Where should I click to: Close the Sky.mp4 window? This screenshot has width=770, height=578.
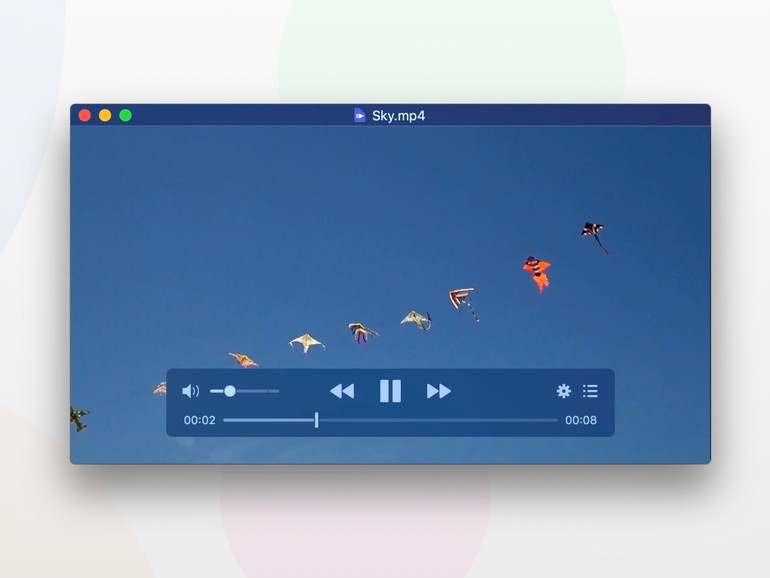pyautogui.click(x=85, y=115)
